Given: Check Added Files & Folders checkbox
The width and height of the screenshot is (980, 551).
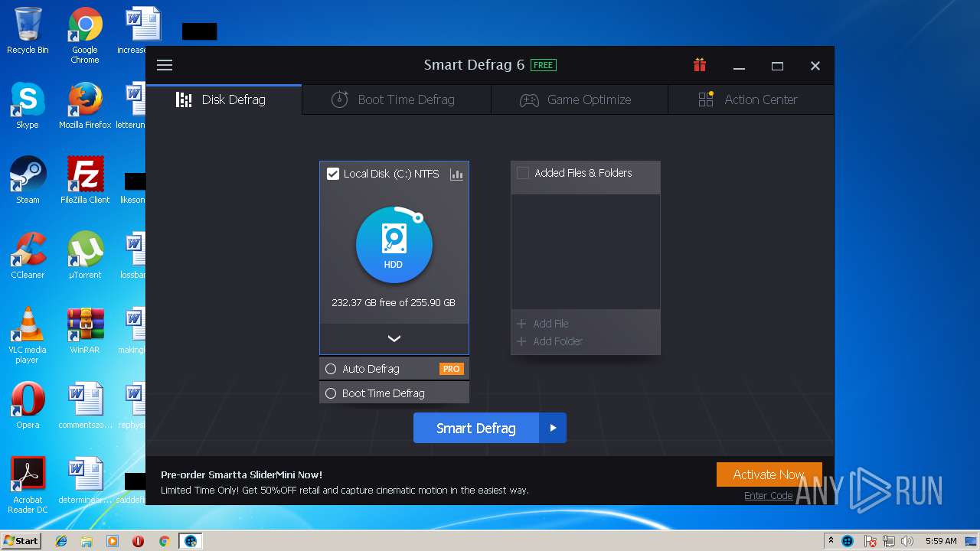Looking at the screenshot, I should click(523, 173).
